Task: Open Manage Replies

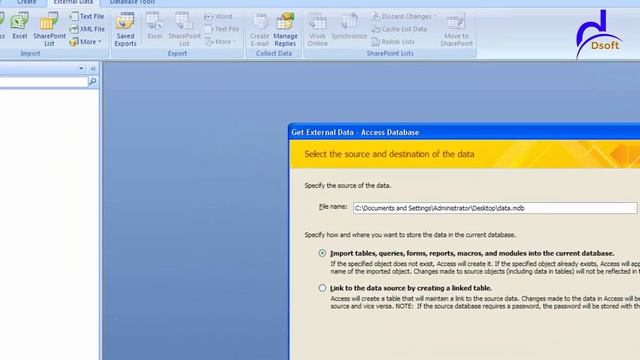Action: click(x=285, y=29)
